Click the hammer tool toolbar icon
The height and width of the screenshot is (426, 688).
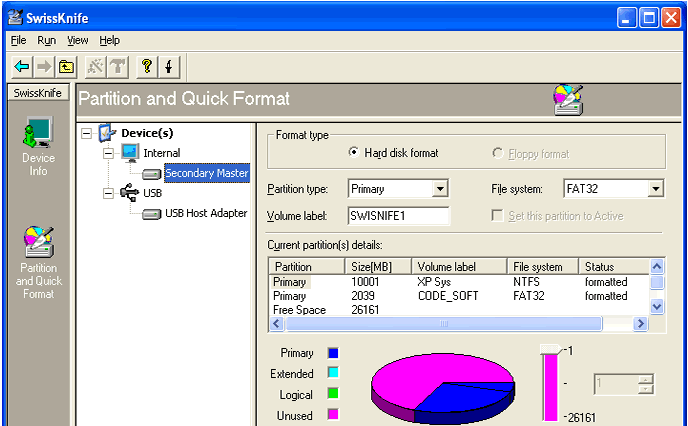[x=118, y=67]
